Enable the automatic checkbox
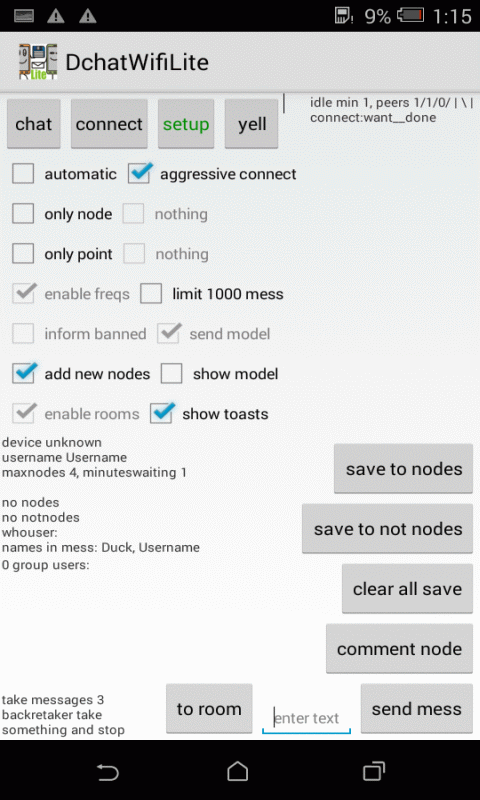480x800 pixels. (23, 174)
